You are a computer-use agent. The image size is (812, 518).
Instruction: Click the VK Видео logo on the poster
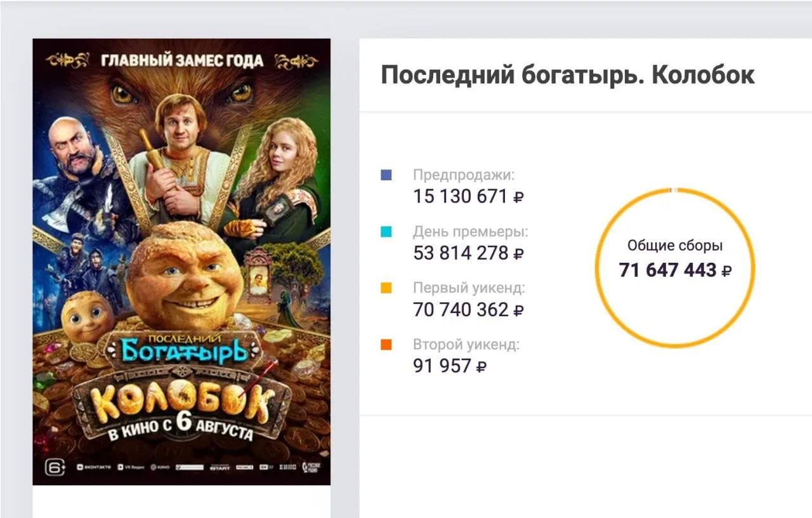pos(131,467)
